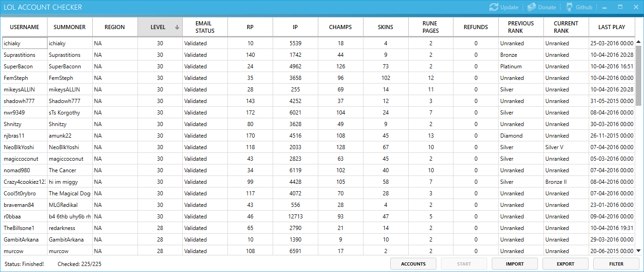Sort by IP column header

click(295, 27)
